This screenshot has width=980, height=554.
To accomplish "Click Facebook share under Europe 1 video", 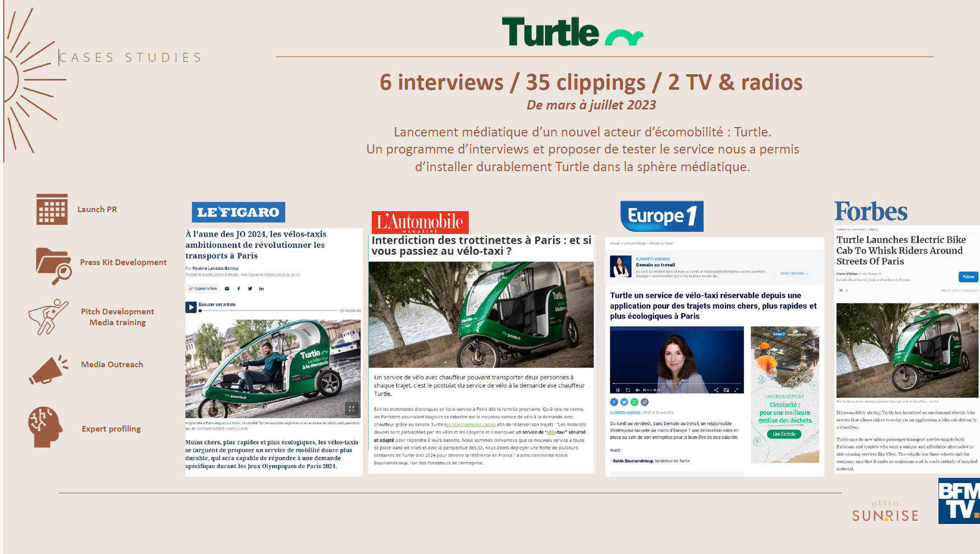I will click(x=614, y=402).
